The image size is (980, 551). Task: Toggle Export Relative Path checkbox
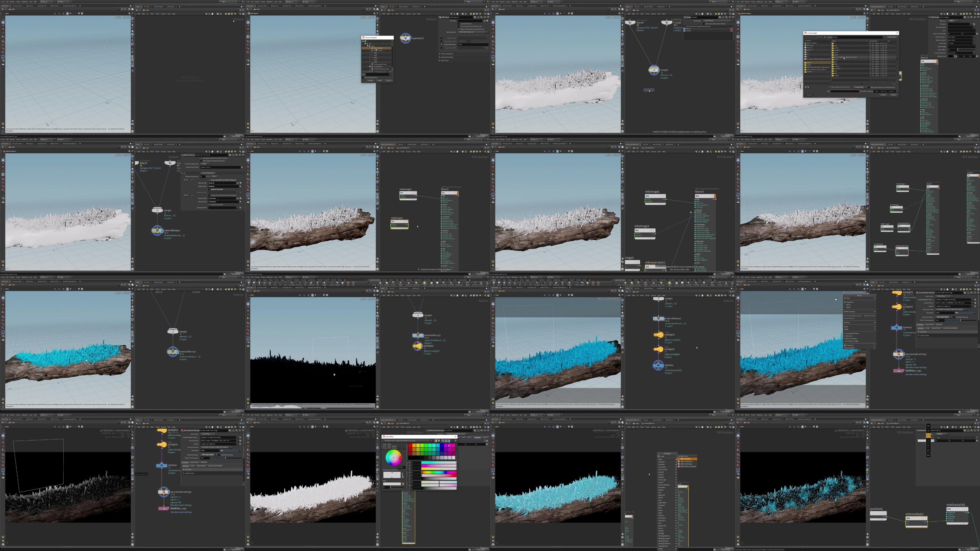pos(363,78)
